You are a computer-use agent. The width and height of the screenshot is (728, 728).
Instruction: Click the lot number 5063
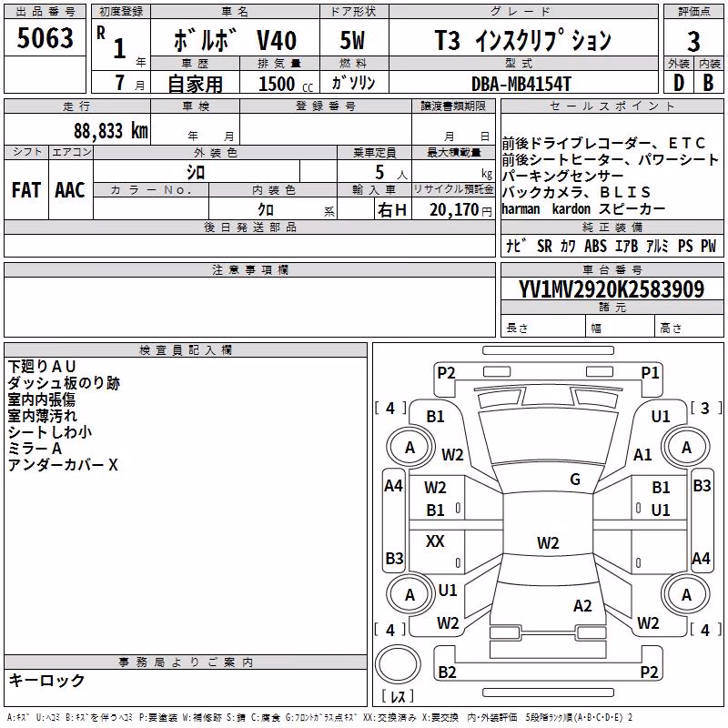(45, 38)
